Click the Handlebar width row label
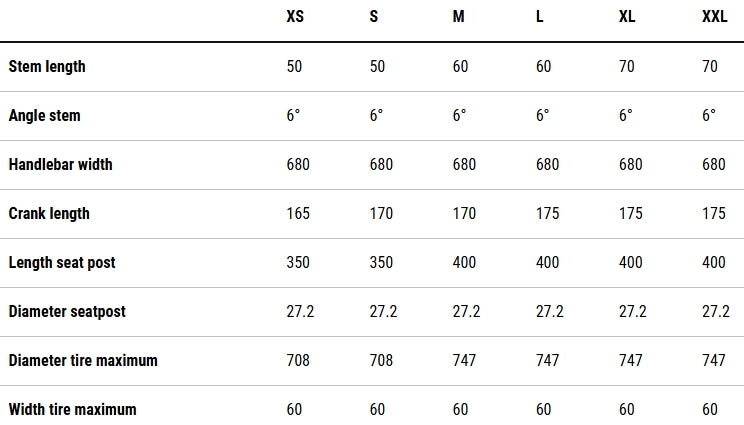 tap(61, 165)
